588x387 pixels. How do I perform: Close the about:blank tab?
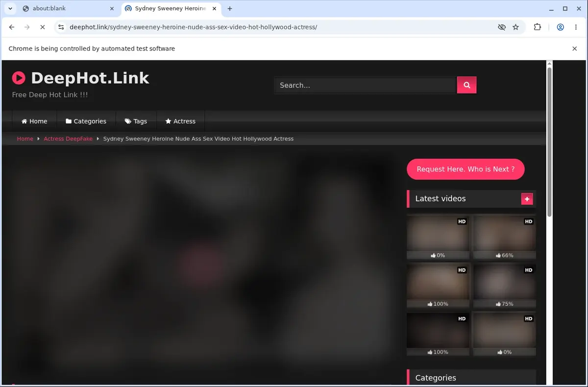click(x=112, y=8)
